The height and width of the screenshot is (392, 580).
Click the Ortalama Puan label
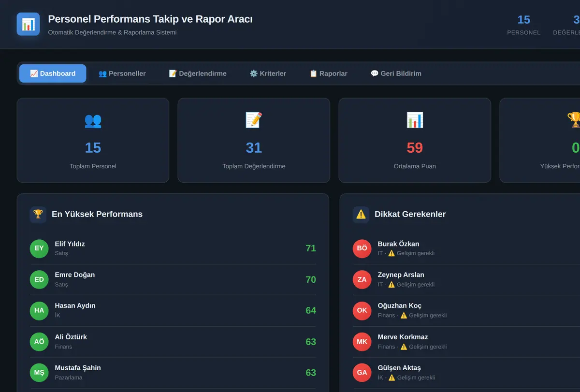coord(415,166)
